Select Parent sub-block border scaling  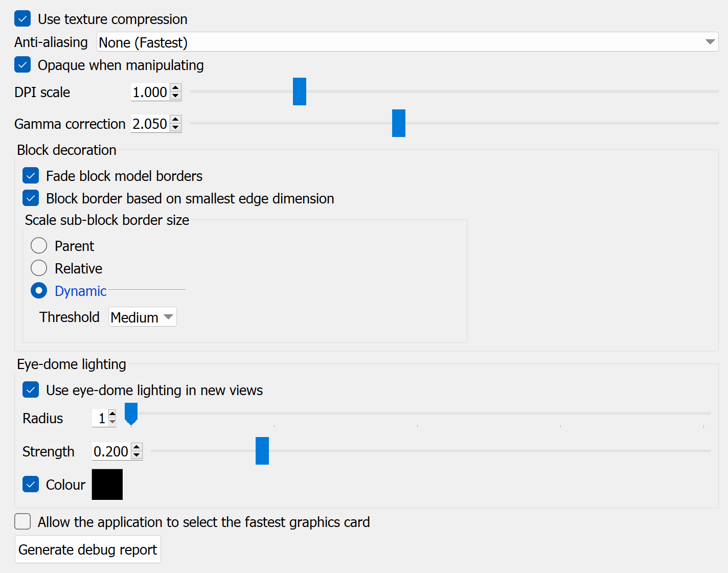39,246
